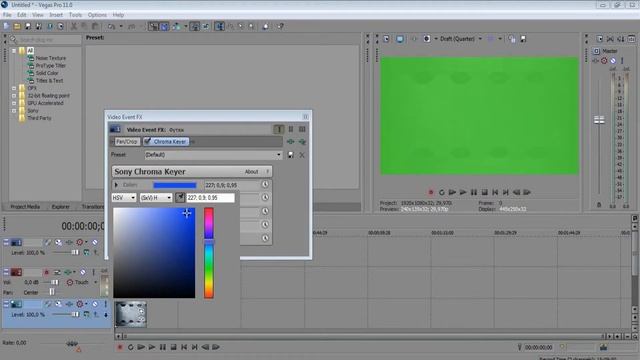The image size is (640, 360).
Task: Click the Plug-In Chain button in FX window
Action: coord(290,142)
